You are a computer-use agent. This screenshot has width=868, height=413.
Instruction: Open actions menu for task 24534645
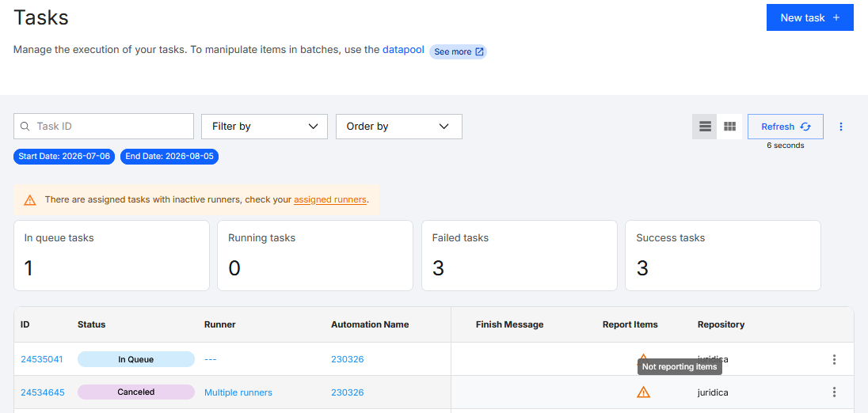pyautogui.click(x=834, y=392)
